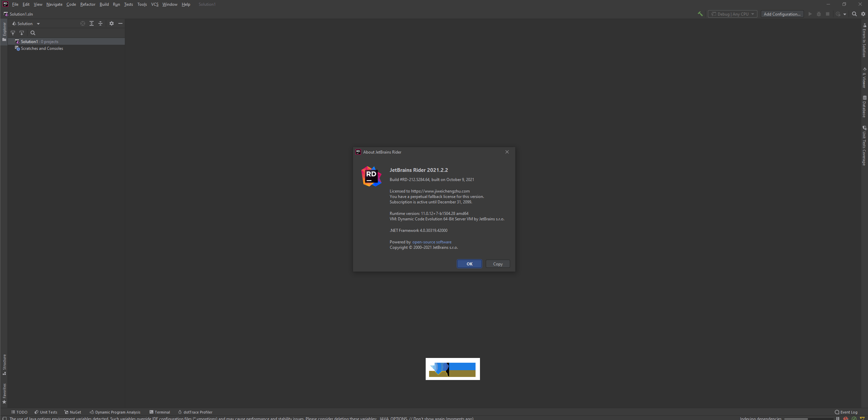This screenshot has width=868, height=420.
Task: Open the Window menu
Action: pos(170,4)
